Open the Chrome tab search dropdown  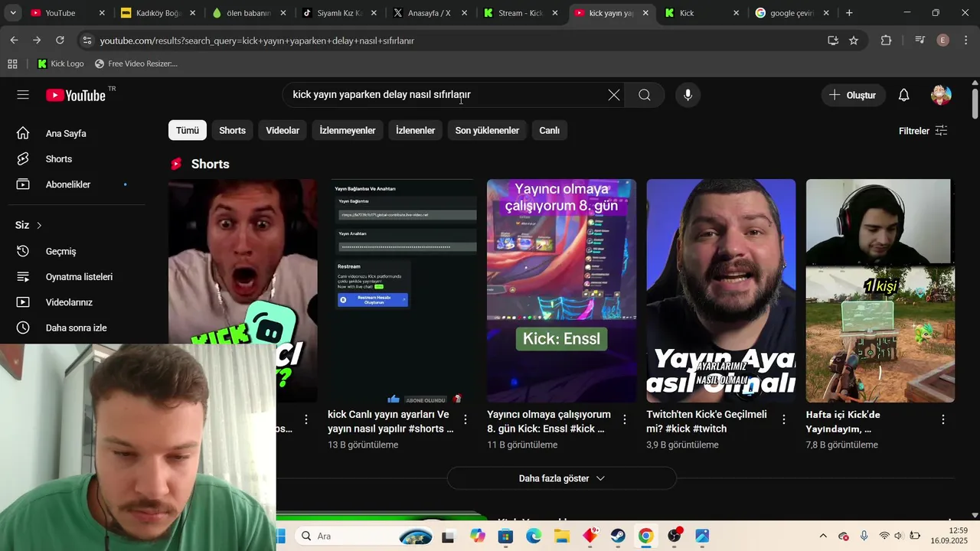coord(12,13)
